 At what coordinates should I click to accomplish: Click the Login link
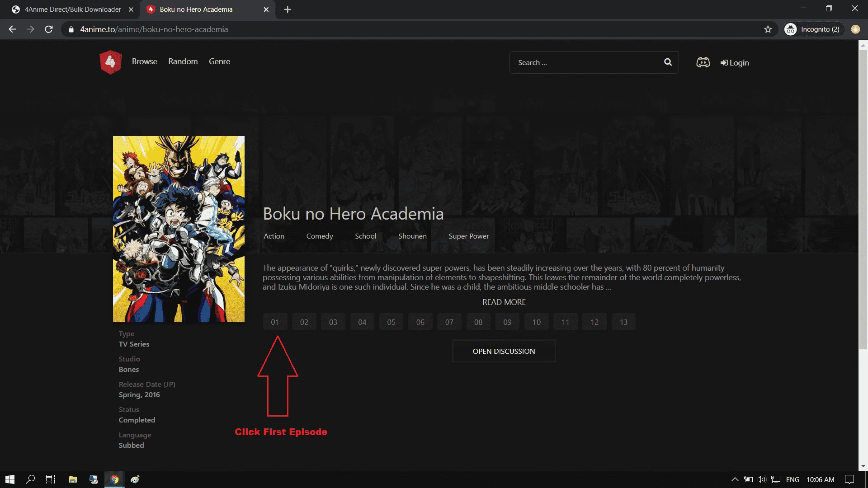tap(735, 63)
